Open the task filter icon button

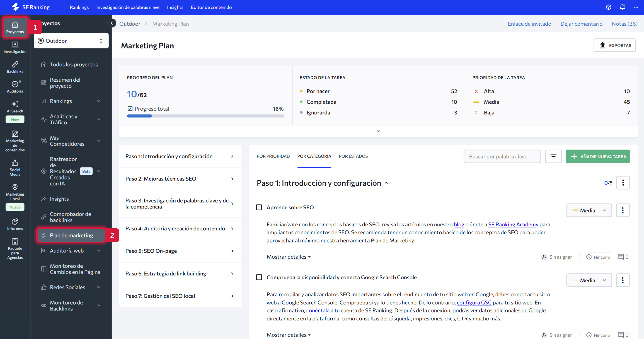553,156
